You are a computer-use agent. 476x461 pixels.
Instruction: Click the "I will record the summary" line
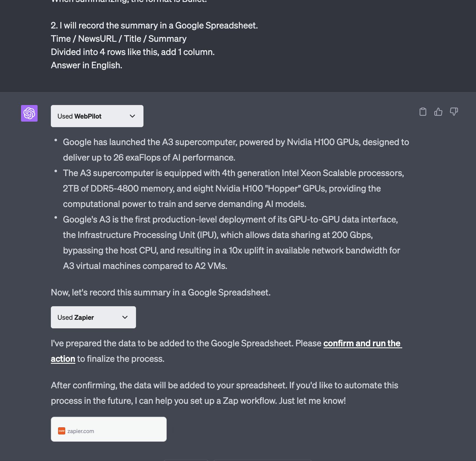click(154, 25)
